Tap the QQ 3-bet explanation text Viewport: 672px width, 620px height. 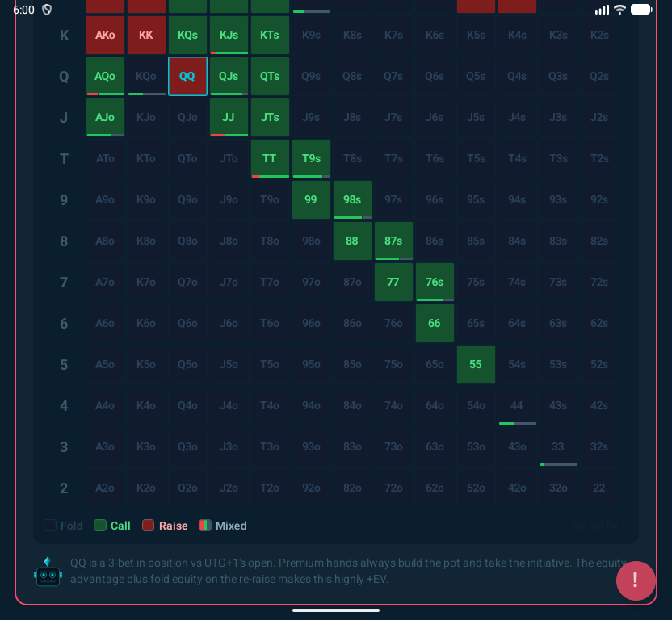[x=339, y=571]
